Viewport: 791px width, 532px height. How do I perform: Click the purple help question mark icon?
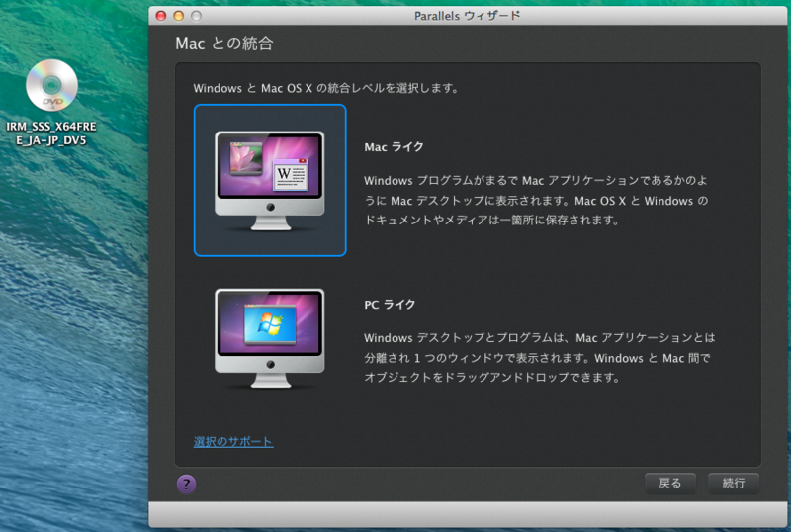coord(186,485)
